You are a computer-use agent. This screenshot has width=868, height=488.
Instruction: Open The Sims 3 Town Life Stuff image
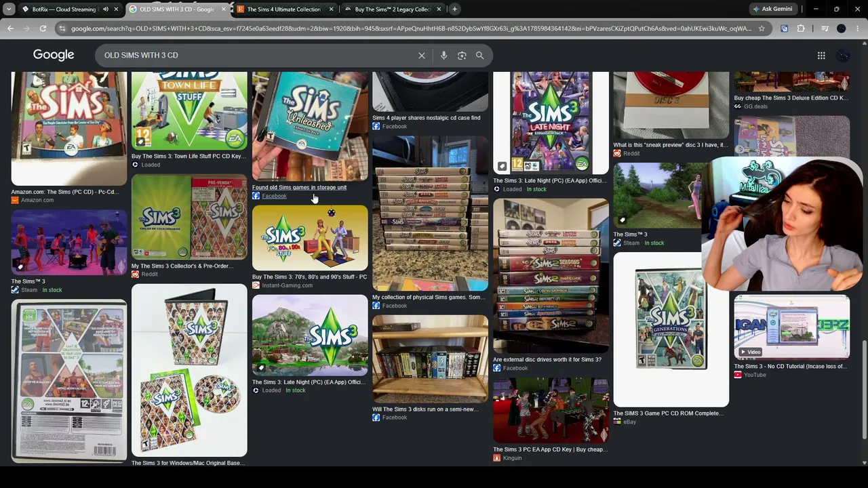(x=189, y=110)
